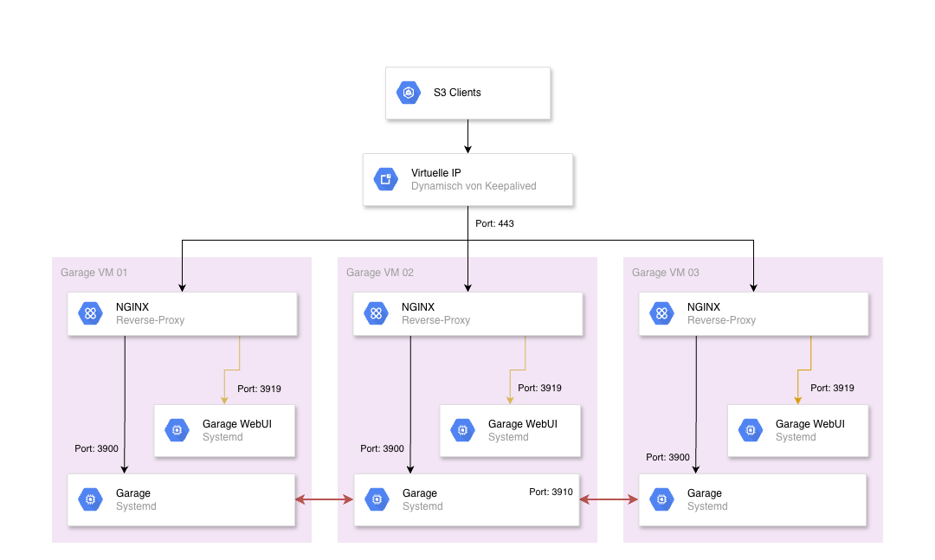935x560 pixels.
Task: Click the NGINX icon in Garage VM 01
Action: (x=90, y=313)
